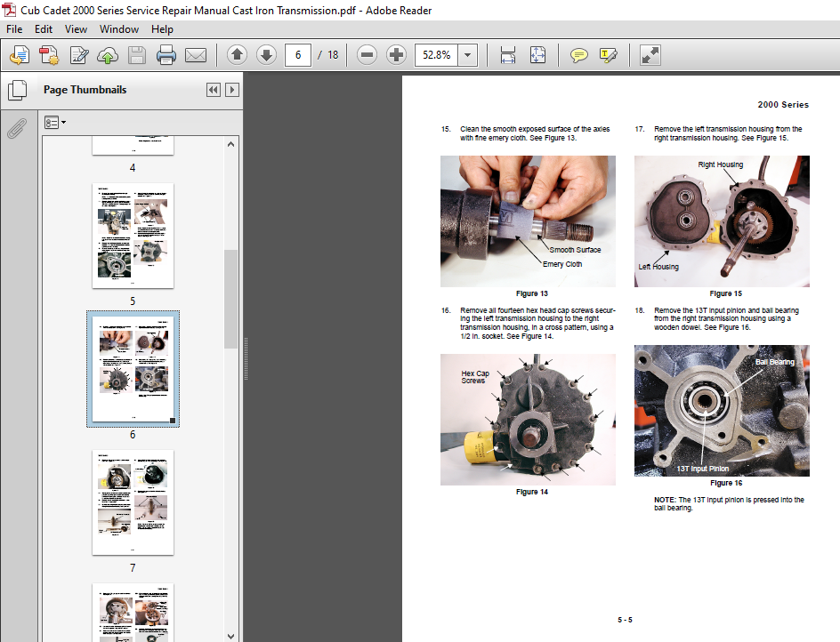
Task: Click step 16 text about hex cap screws
Action: (537, 323)
